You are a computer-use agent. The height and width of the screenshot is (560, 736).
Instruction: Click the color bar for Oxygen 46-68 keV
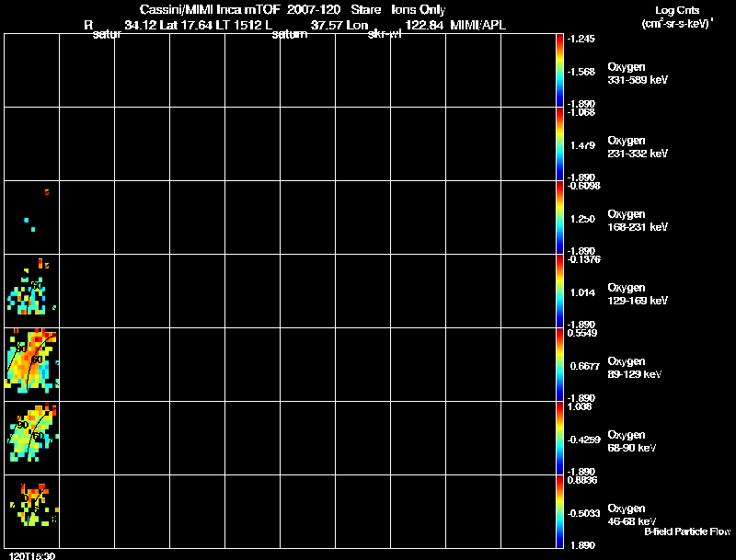coord(559,511)
